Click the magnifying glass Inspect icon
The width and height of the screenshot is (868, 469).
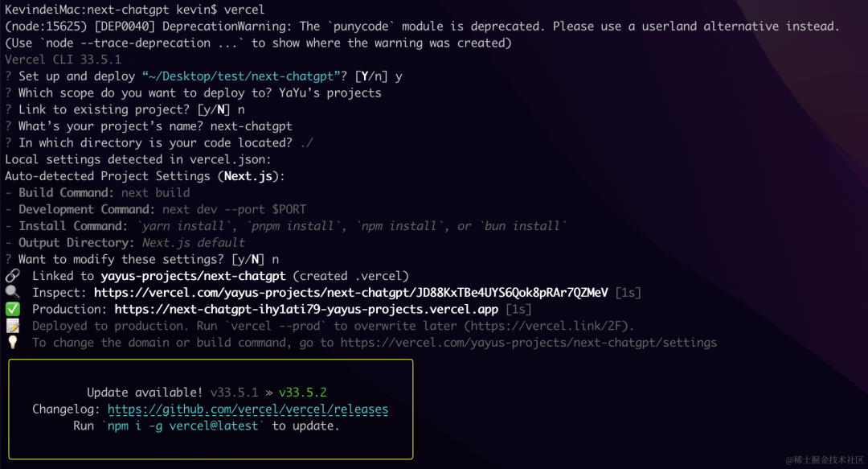point(13,292)
